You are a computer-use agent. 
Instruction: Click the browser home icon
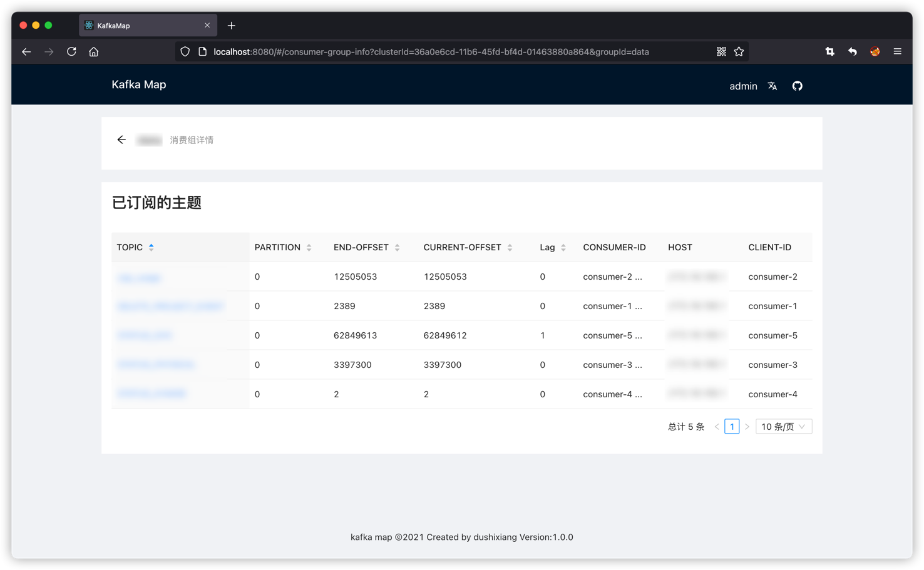point(94,51)
